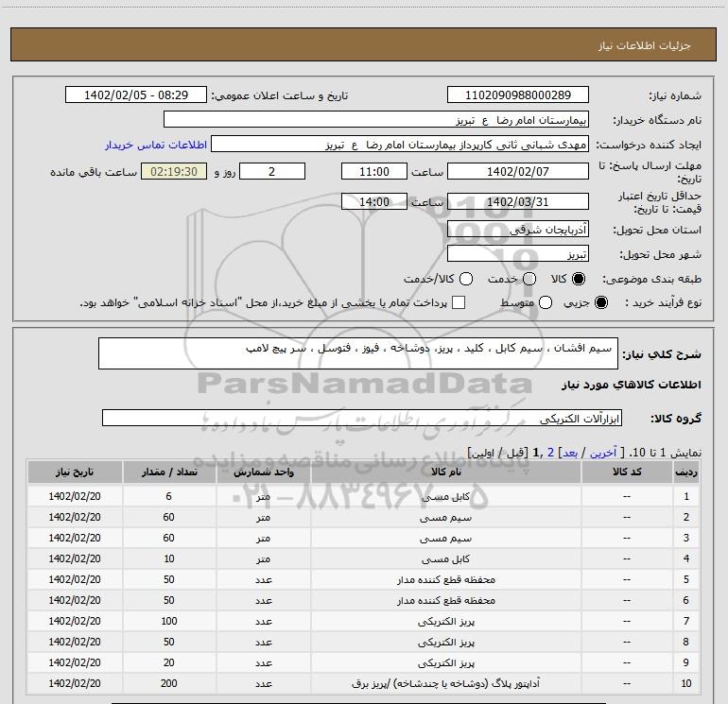The height and width of the screenshot is (704, 728).
Task: Click the general need description text box
Action: (358, 353)
